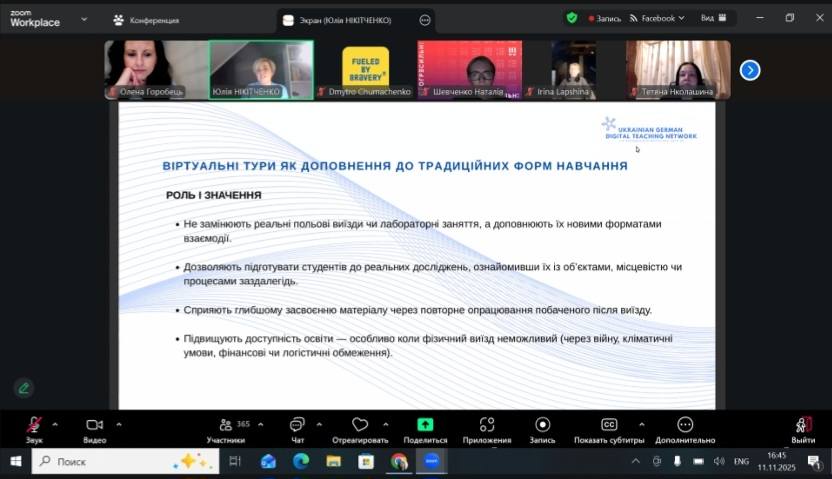Open the Дополнительно more options menu
This screenshot has width=832, height=479.
tap(685, 425)
